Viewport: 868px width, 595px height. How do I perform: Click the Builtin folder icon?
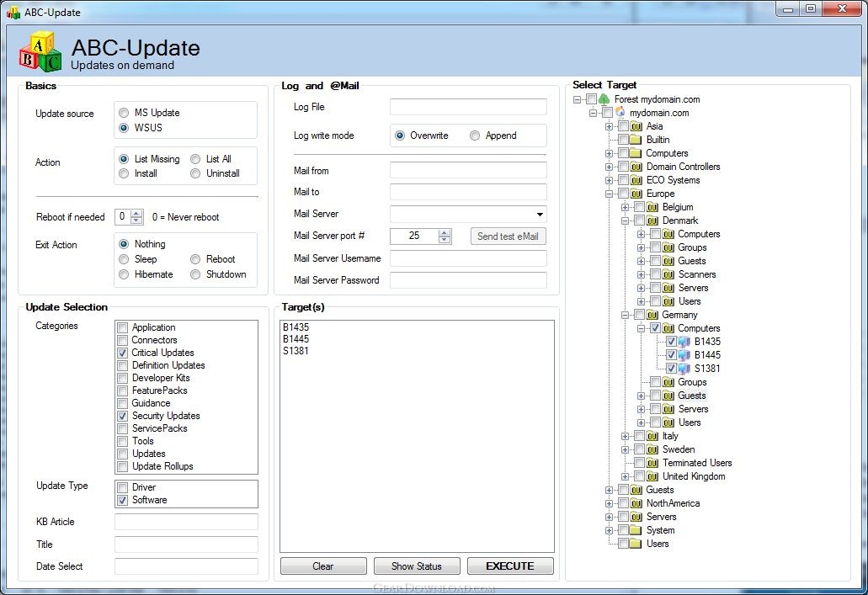(636, 140)
